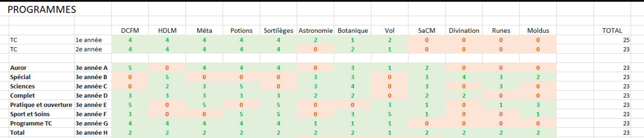Click the DCFM value for Auror row
644x138 pixels.
(130, 68)
